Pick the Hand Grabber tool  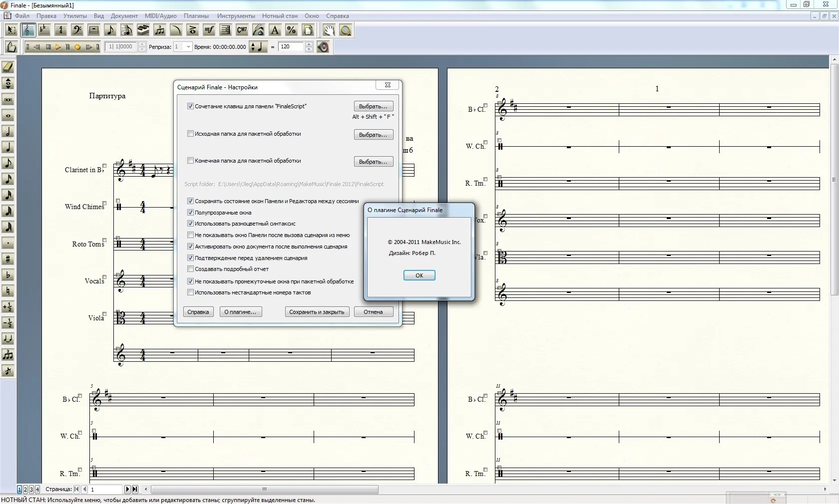[x=329, y=30]
